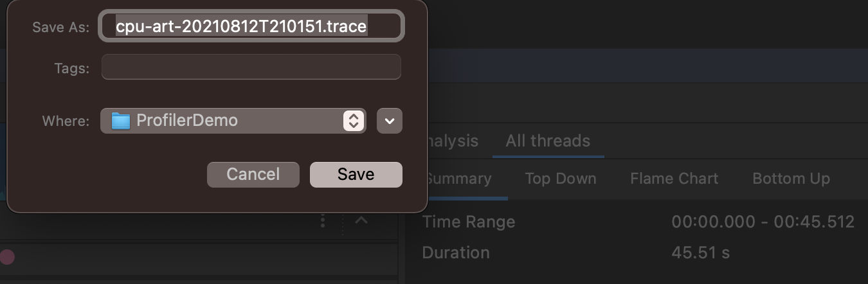
Task: Select the Summary tab
Action: (x=458, y=179)
